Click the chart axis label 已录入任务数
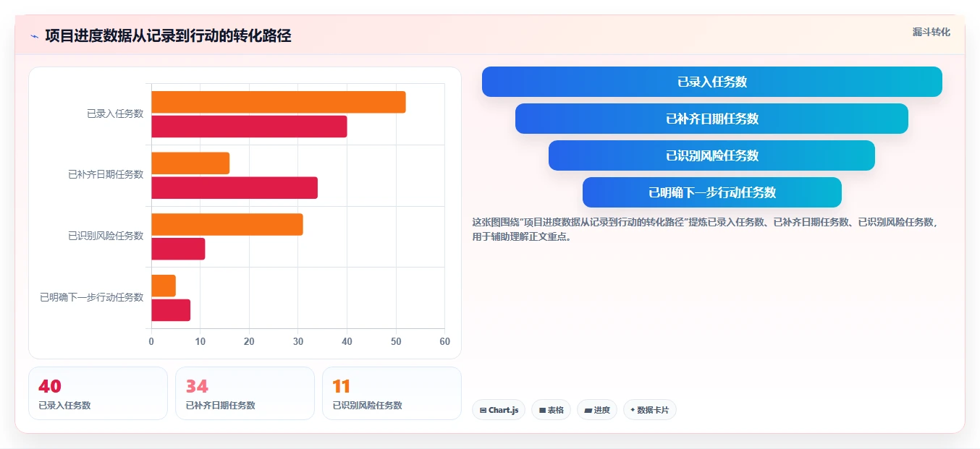The width and height of the screenshot is (980, 449). [x=115, y=114]
